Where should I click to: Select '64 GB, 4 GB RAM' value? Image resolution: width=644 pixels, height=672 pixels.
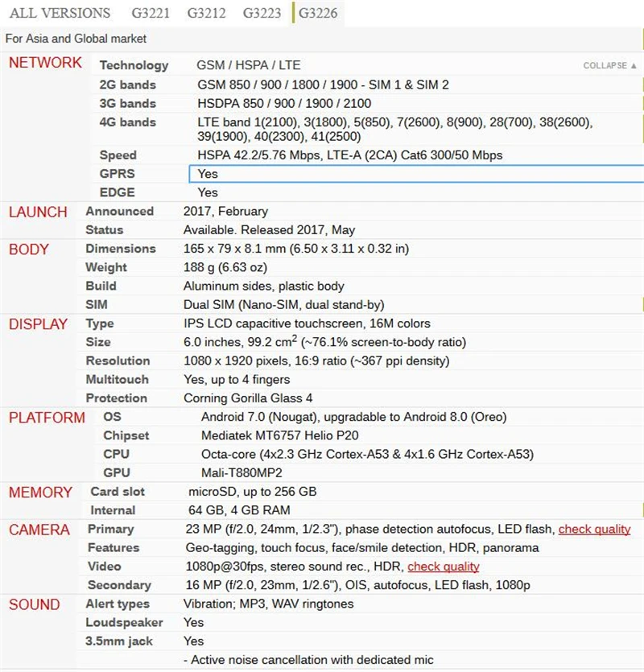[239, 510]
